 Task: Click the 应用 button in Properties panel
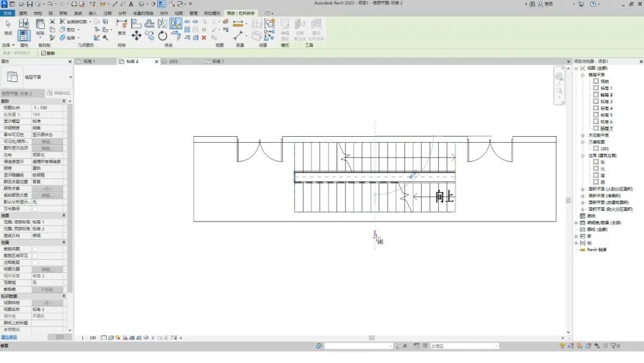pos(60,337)
